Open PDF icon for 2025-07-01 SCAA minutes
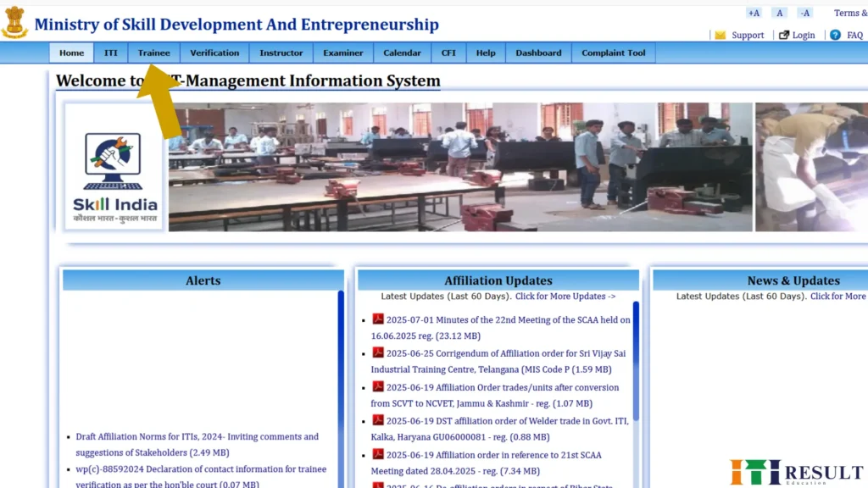Image resolution: width=868 pixels, height=488 pixels. point(377,319)
